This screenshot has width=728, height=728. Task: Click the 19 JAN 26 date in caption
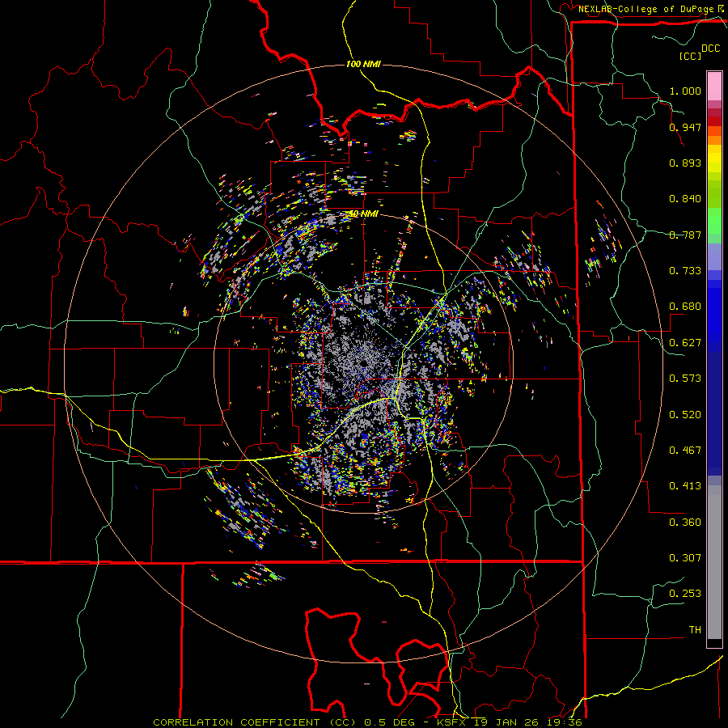pos(506,722)
